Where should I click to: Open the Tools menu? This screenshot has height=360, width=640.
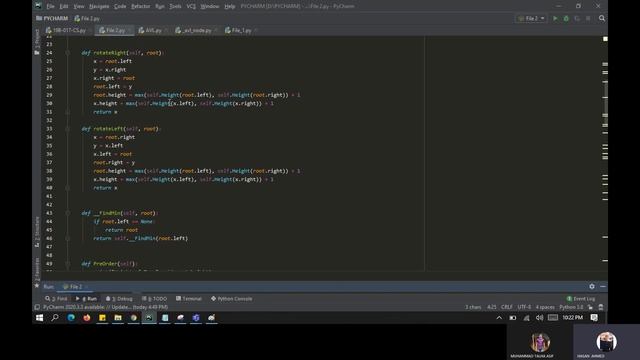tap(176, 6)
